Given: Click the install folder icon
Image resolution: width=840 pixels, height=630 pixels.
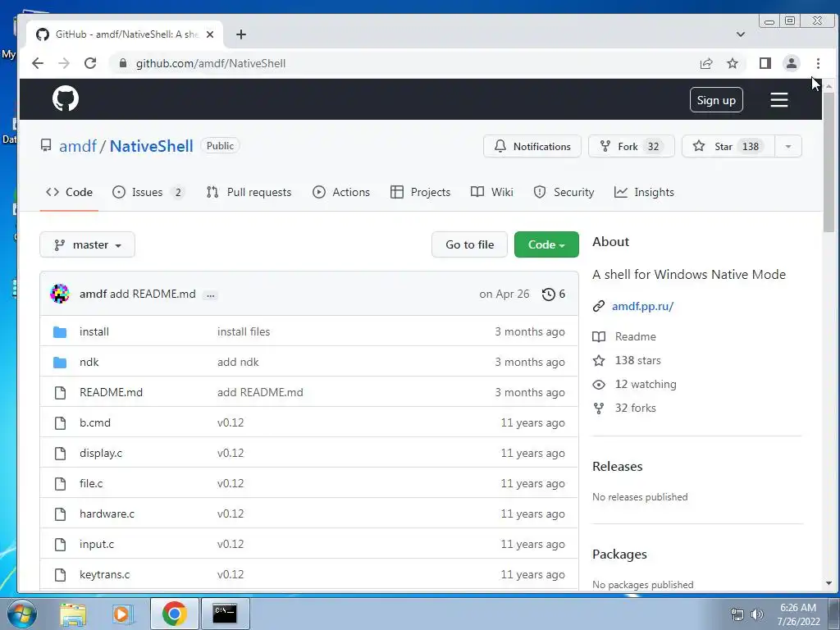Looking at the screenshot, I should tap(60, 331).
